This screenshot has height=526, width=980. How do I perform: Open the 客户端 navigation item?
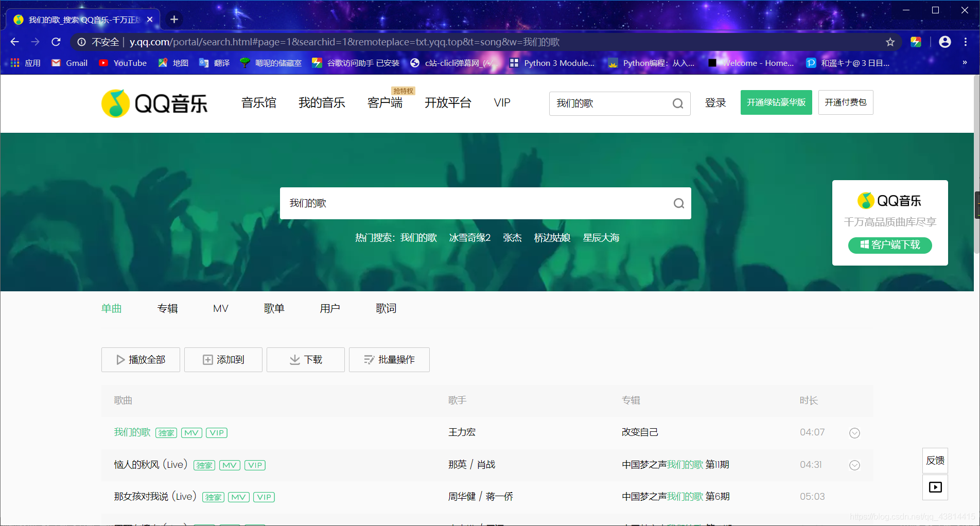coord(385,103)
